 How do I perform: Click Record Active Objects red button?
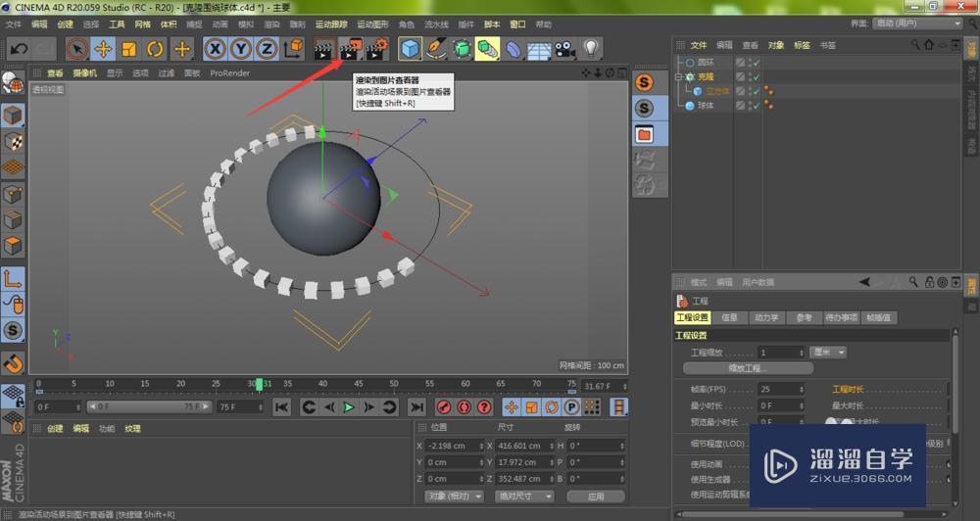coord(444,407)
